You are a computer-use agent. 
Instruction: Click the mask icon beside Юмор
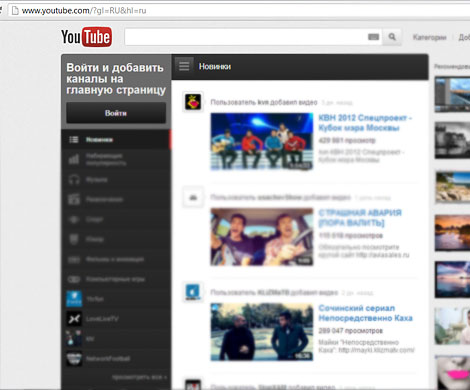pos(74,239)
